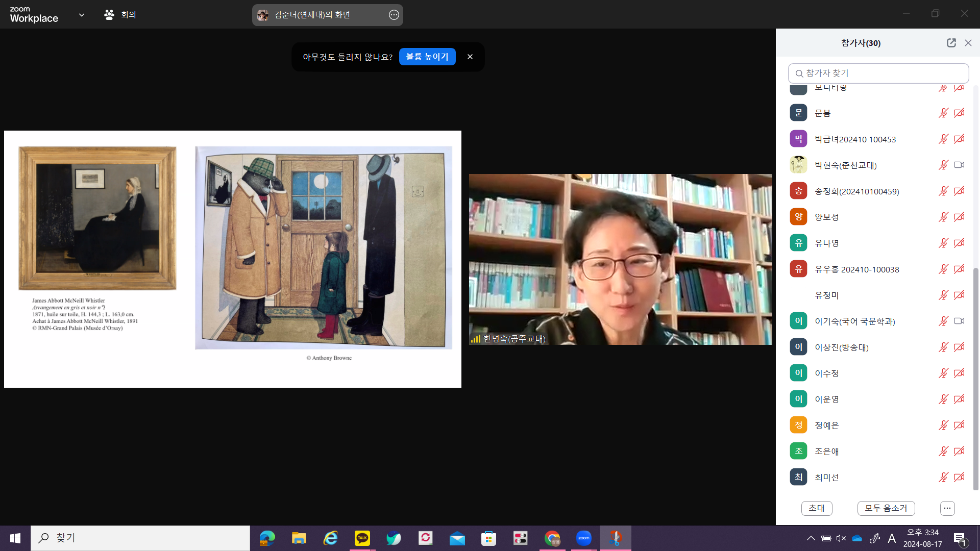Click camera-off icon for 박금녀202410 100453
980x551 pixels.
pos(959,139)
